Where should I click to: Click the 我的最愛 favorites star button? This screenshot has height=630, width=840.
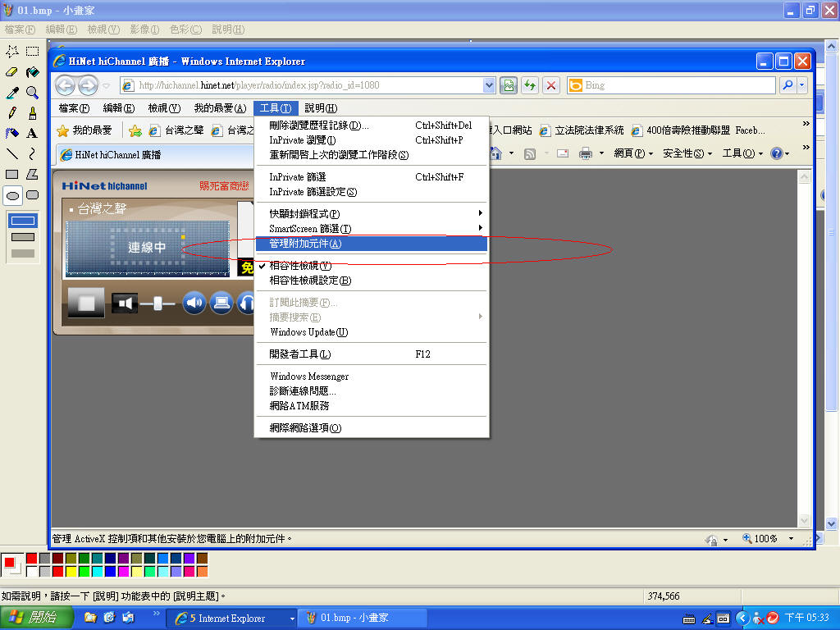point(85,130)
